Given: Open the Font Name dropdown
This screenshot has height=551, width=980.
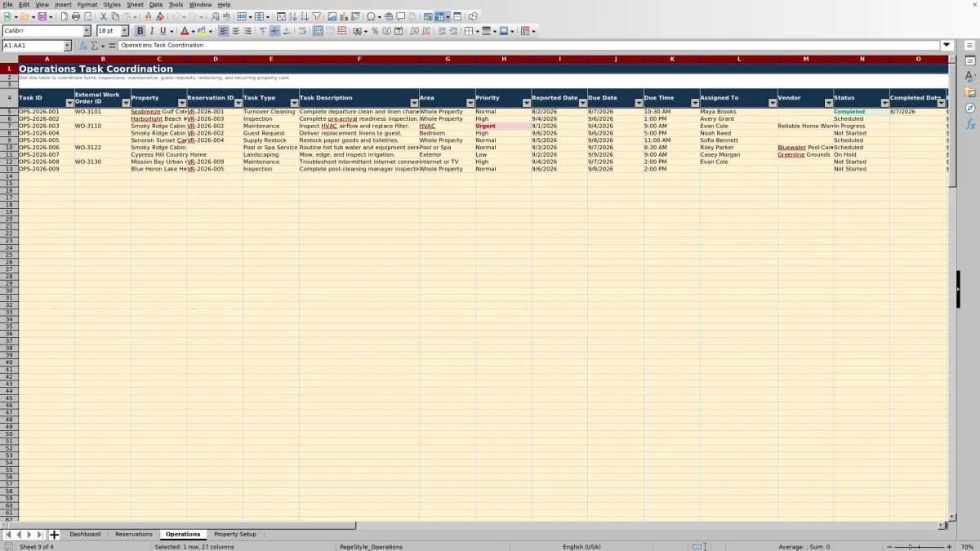Looking at the screenshot, I should (x=87, y=31).
